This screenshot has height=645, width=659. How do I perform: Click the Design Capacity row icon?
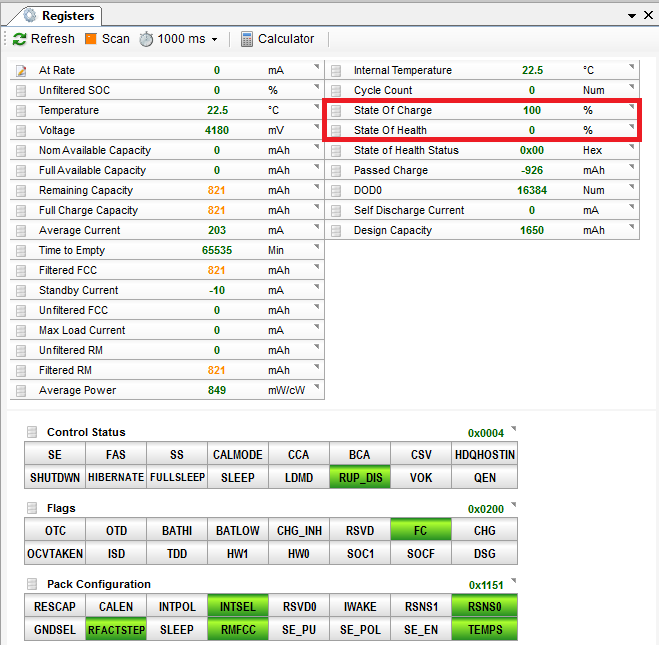(x=336, y=231)
